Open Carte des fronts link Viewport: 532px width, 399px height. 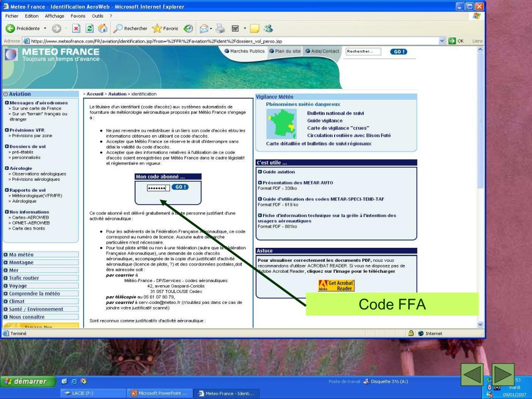tap(28, 229)
